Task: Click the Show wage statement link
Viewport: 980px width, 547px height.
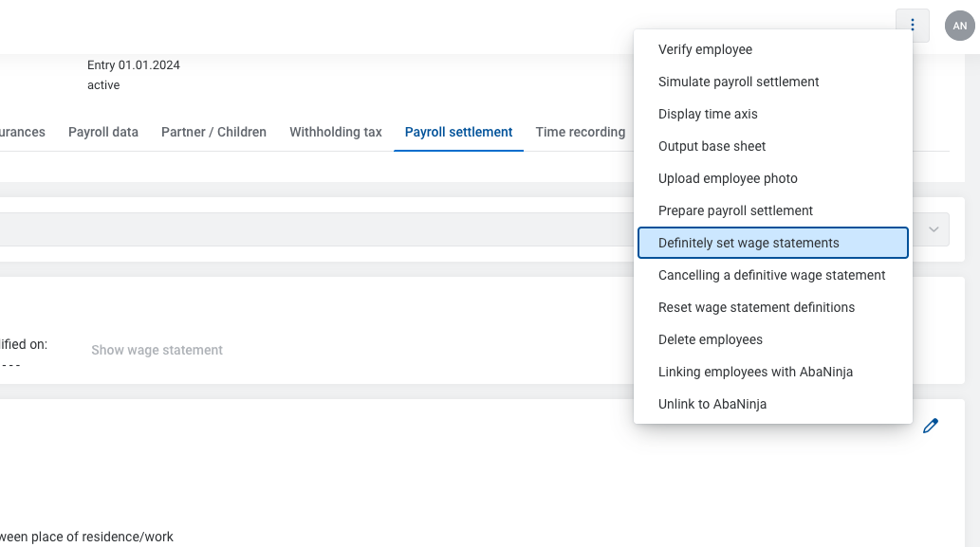Action: 157,350
